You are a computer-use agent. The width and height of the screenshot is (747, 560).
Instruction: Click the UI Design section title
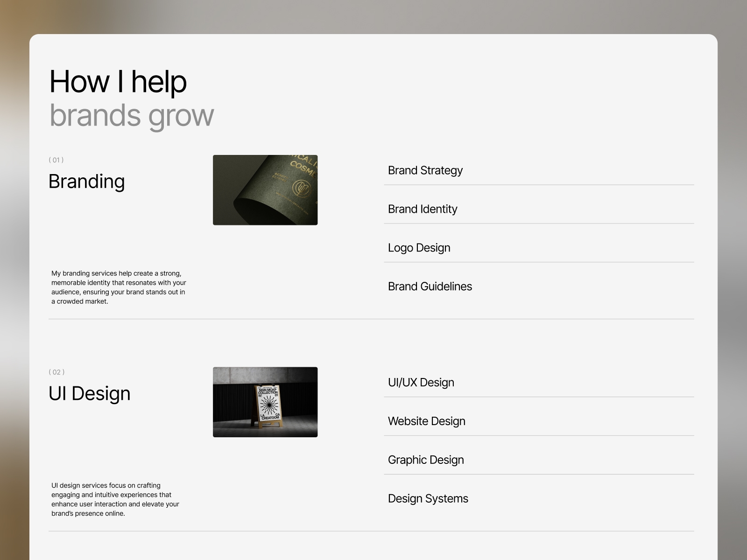coord(90,394)
